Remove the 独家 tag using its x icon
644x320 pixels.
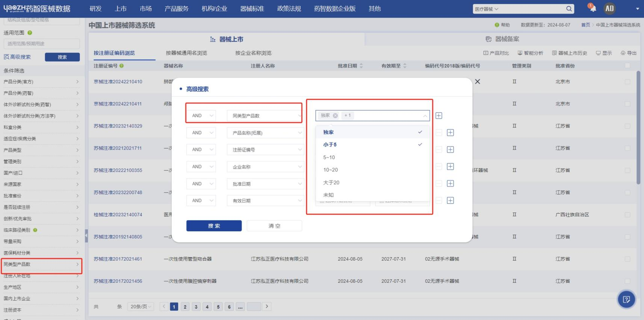pyautogui.click(x=335, y=115)
